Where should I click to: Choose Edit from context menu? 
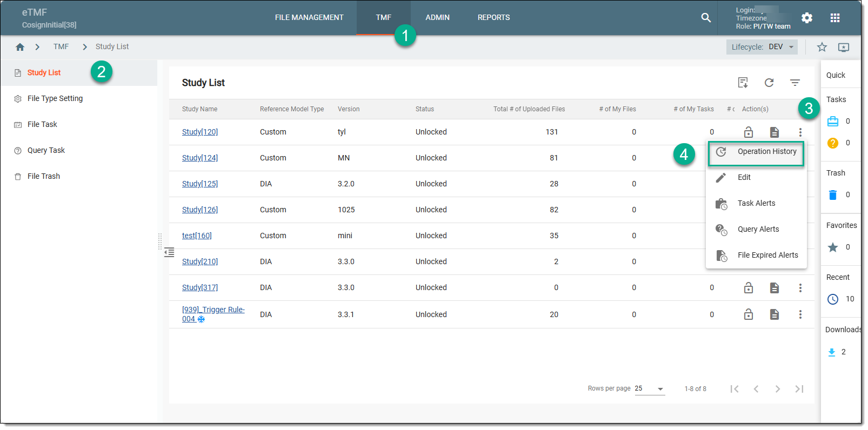[756, 177]
